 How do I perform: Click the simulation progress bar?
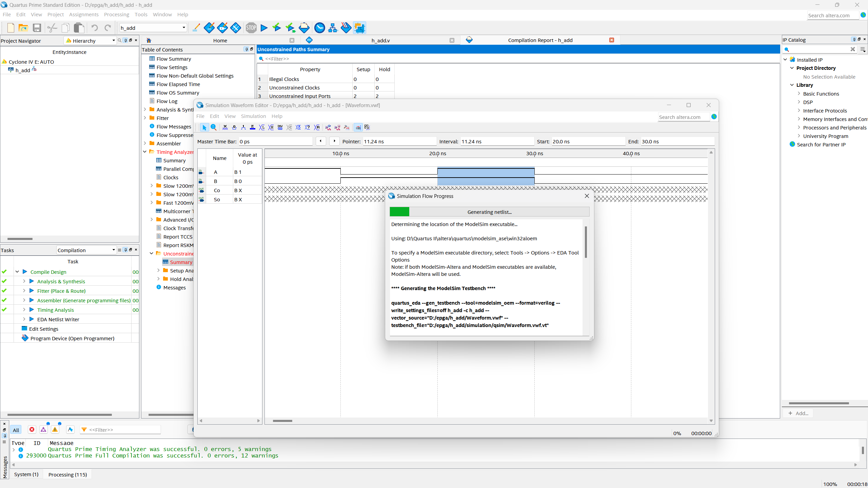489,212
